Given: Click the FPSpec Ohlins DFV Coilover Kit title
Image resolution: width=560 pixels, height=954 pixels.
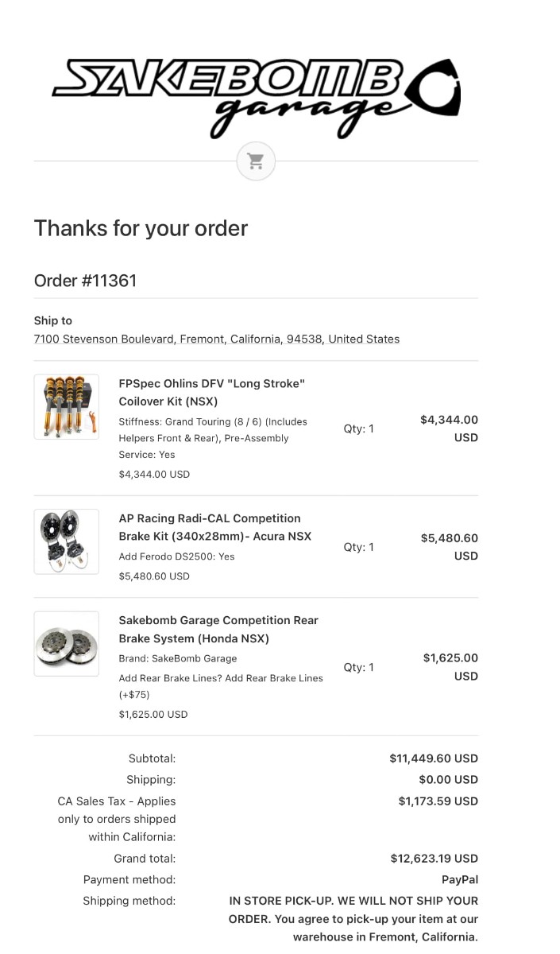Looking at the screenshot, I should (x=212, y=392).
